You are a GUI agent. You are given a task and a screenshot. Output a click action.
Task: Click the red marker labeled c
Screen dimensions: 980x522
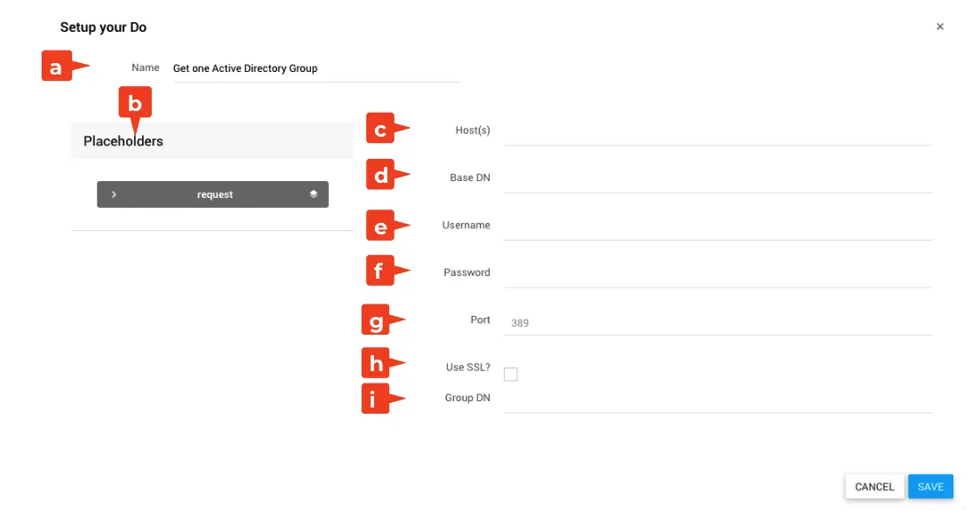(x=381, y=130)
